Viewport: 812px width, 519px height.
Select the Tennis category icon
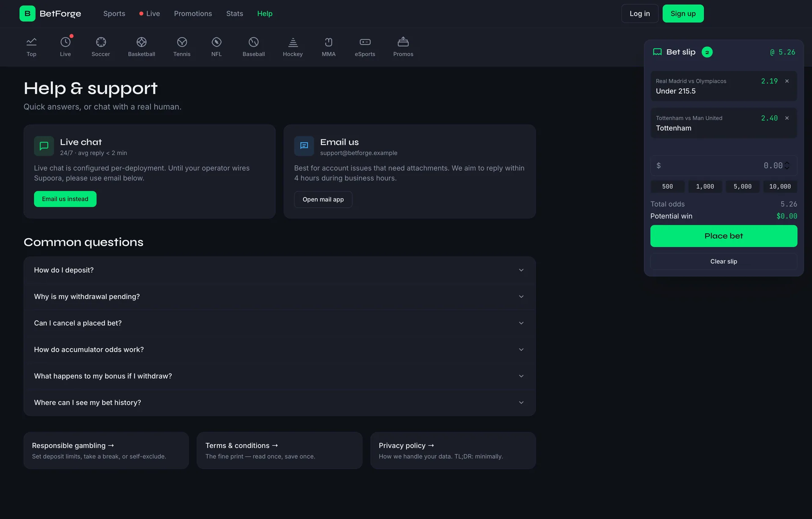(182, 42)
